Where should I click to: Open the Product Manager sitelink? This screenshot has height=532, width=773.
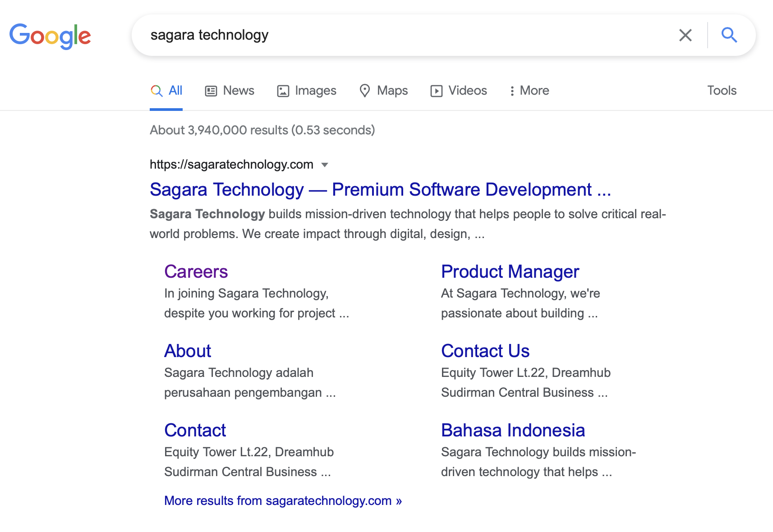pyautogui.click(x=510, y=271)
